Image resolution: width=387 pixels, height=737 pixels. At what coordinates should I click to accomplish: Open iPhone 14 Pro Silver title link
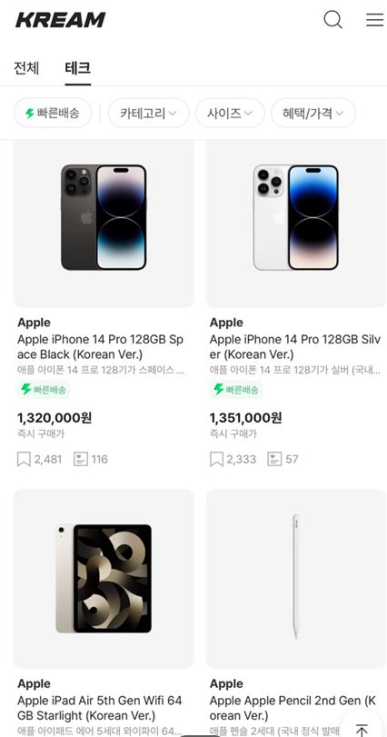click(295, 346)
